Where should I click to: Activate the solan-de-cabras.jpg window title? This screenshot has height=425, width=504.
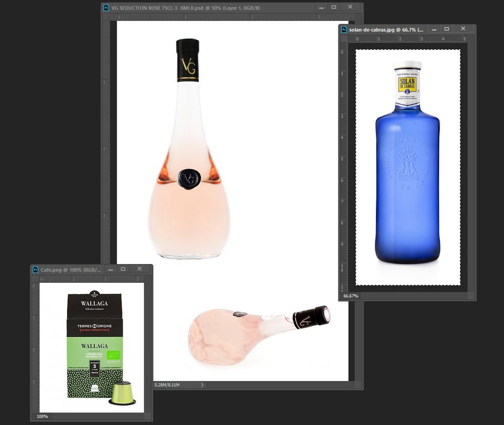coord(383,29)
